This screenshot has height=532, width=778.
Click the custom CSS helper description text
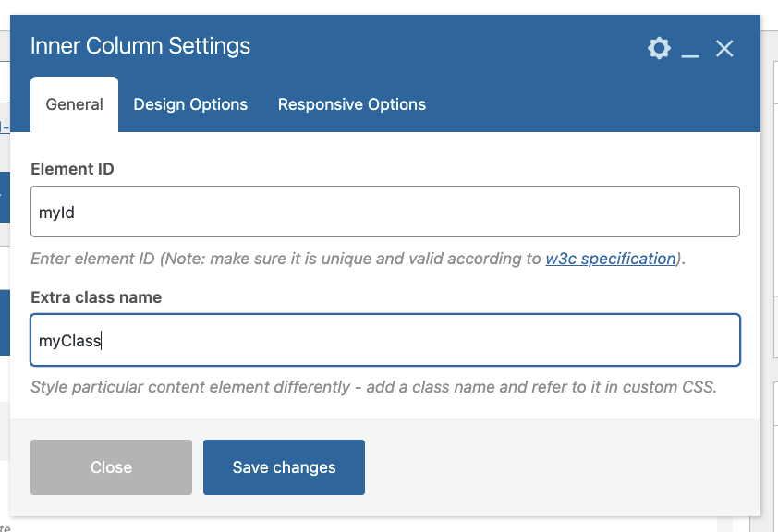(373, 387)
